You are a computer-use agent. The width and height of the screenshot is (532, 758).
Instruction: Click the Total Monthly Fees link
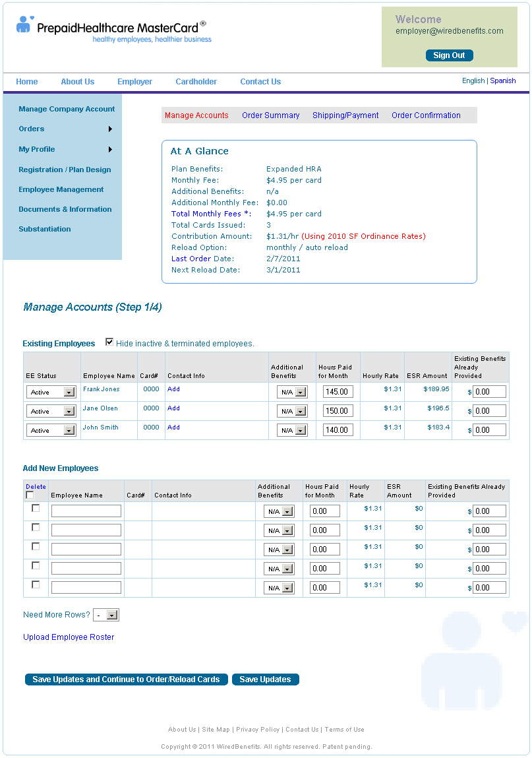[211, 214]
